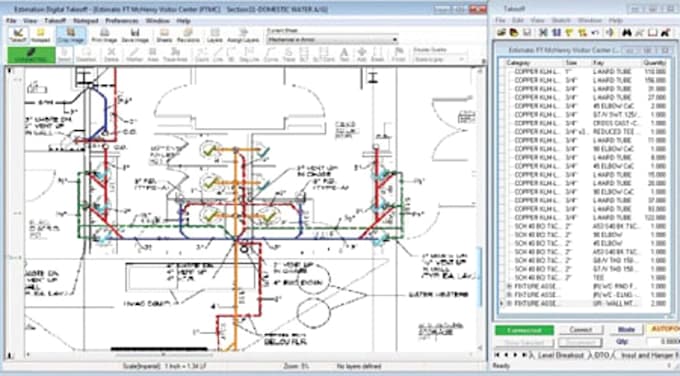Image resolution: width=680 pixels, height=376 pixels.
Task: Expand the first FIXTURE ASSE tree row
Action: click(510, 286)
